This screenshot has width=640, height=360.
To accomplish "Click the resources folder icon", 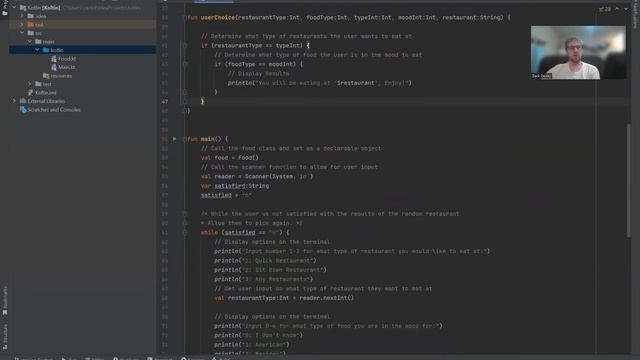I will pyautogui.click(x=46, y=76).
